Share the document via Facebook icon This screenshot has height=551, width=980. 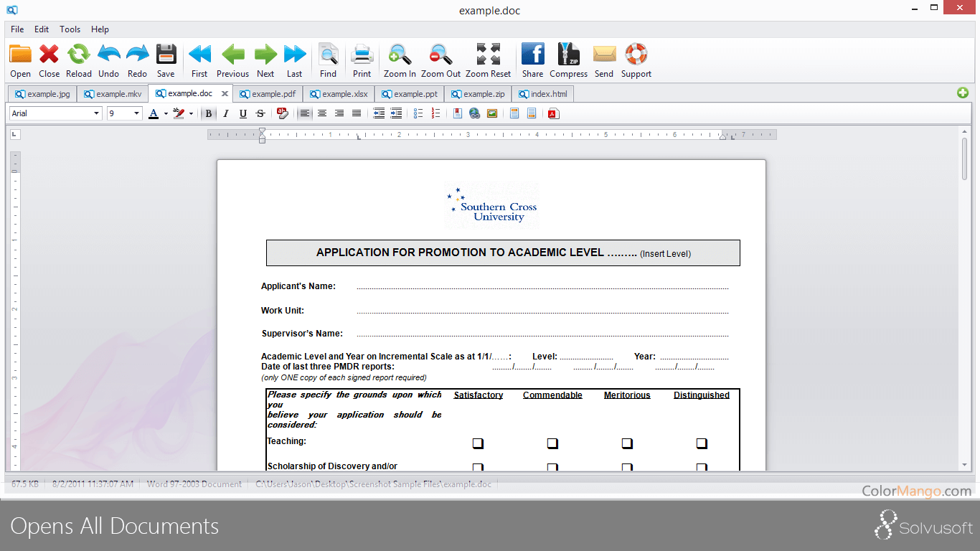point(532,55)
